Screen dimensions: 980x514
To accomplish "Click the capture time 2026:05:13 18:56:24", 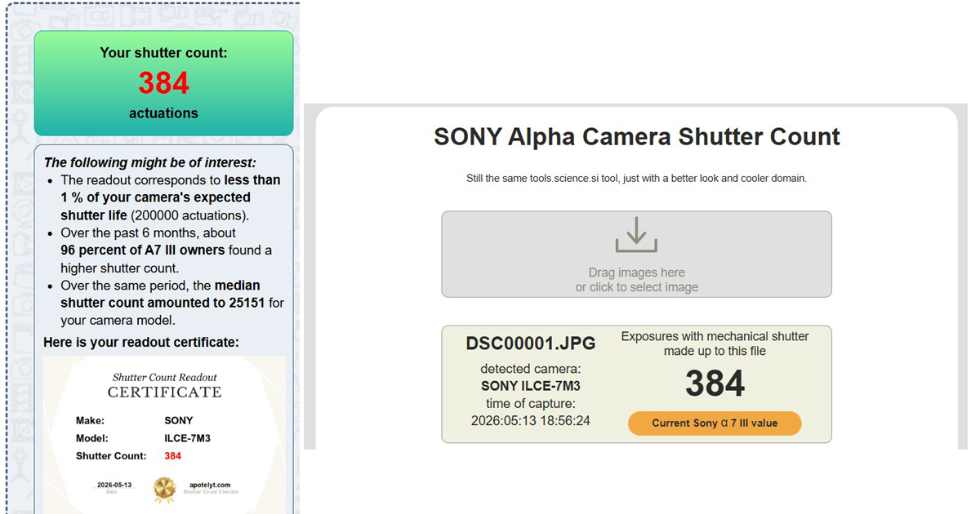I will tap(531, 421).
